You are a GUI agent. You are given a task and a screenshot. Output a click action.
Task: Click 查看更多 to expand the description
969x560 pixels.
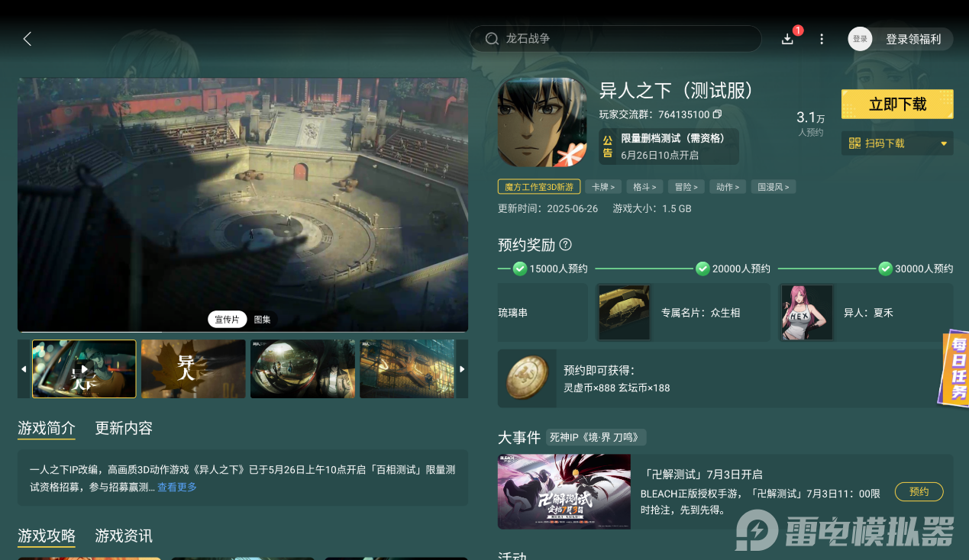177,487
